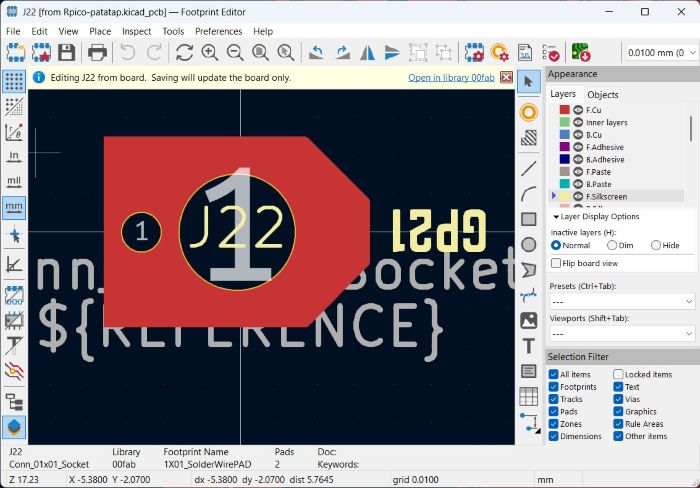Toggle polar coordinates display
The height and width of the screenshot is (488, 700).
tap(14, 132)
